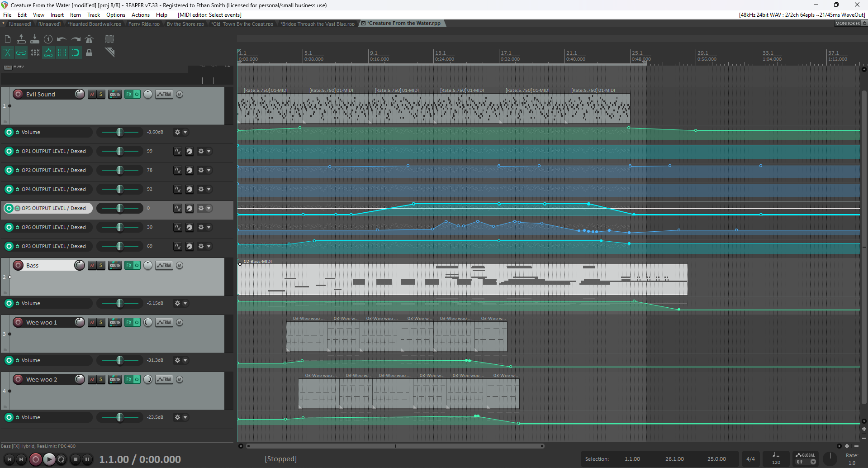Screen dimensions: 868x468
Task: Mute the Evil Sound track
Action: coord(92,94)
